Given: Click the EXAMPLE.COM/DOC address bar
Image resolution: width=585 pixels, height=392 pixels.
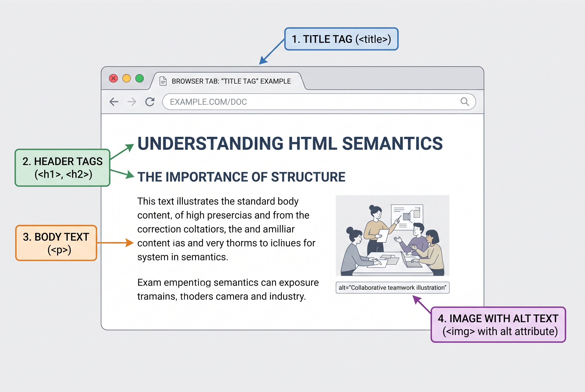Looking at the screenshot, I should point(319,102).
